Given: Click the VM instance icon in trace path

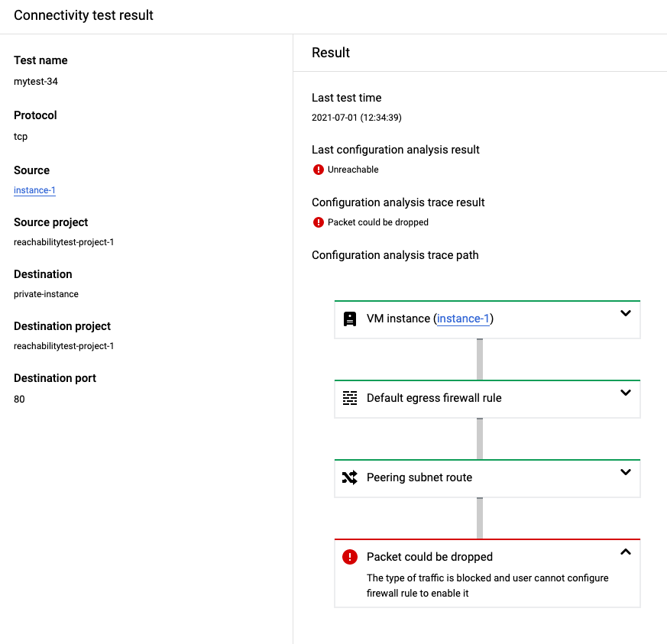Looking at the screenshot, I should (x=350, y=319).
